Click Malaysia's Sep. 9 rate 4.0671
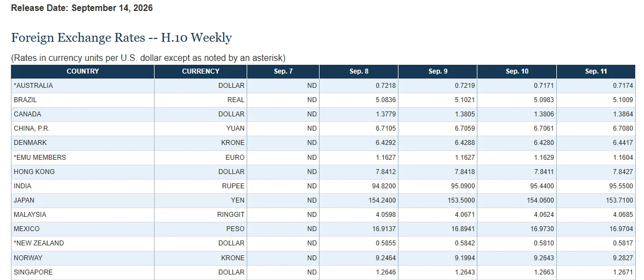 [x=438, y=215]
